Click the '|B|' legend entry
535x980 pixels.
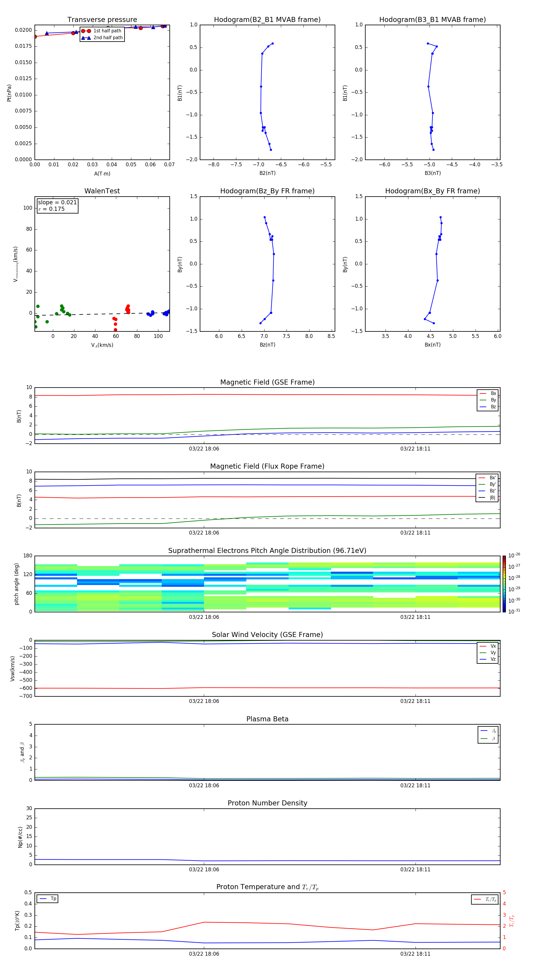(x=487, y=498)
